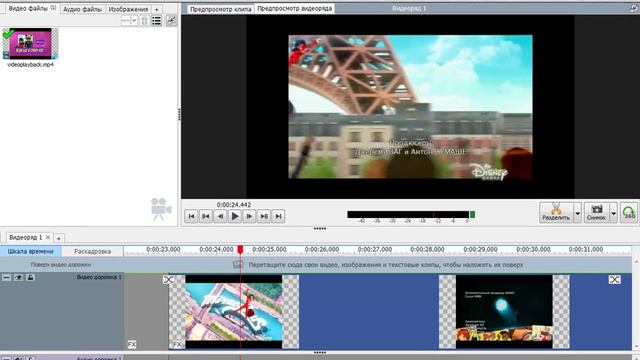Play the video preview
The width and height of the screenshot is (640, 360).
pyautogui.click(x=235, y=216)
